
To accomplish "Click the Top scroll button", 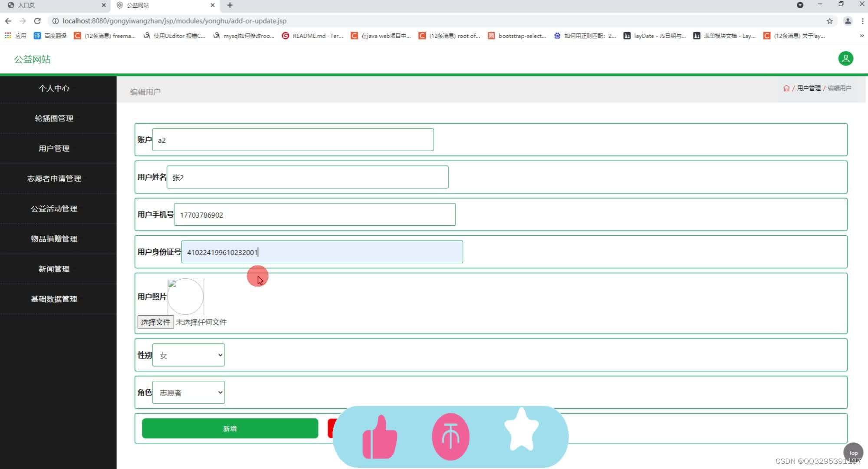I will 853,452.
